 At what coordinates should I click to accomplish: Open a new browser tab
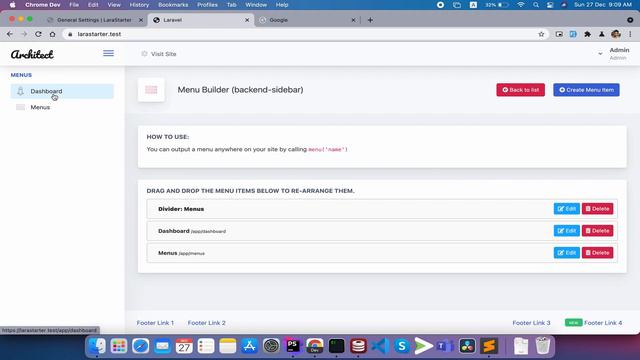pyautogui.click(x=370, y=20)
